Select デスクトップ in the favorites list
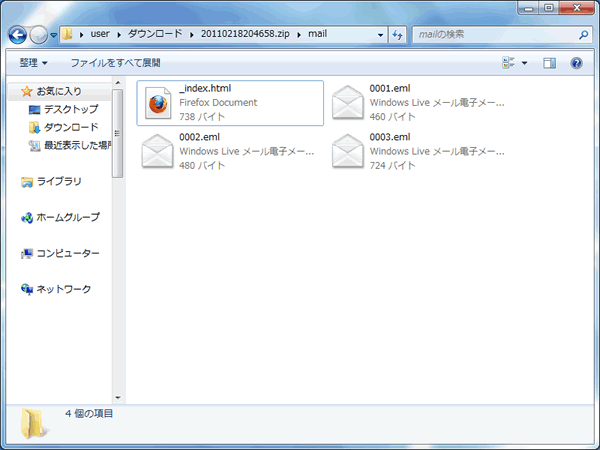This screenshot has height=450, width=600. coord(70,109)
